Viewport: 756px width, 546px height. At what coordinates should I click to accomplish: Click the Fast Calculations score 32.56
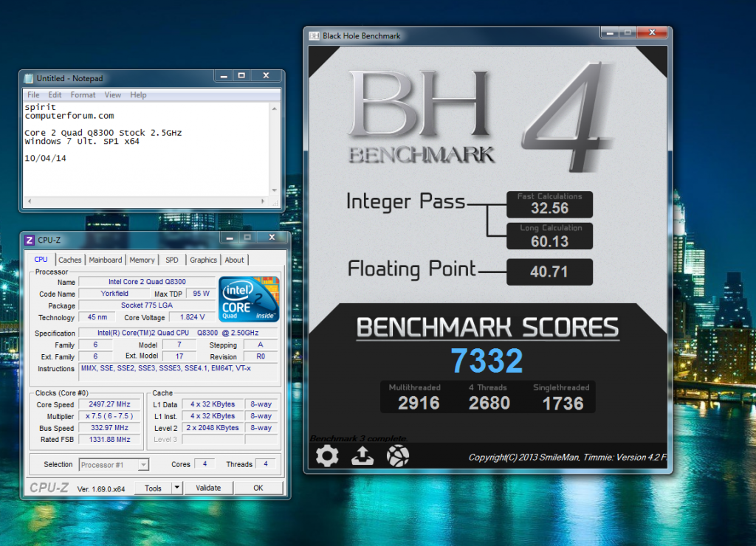(549, 208)
